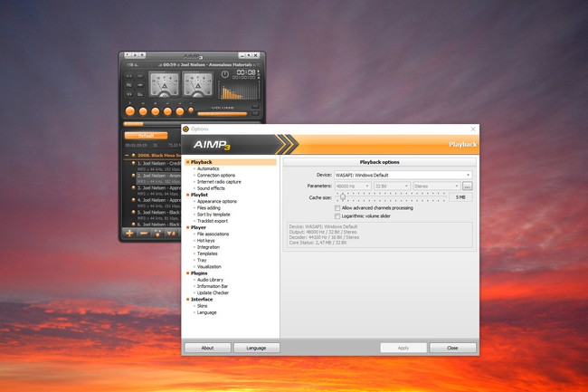Select Playback category in options tree
Screen dimensions: 588x392
(202, 162)
